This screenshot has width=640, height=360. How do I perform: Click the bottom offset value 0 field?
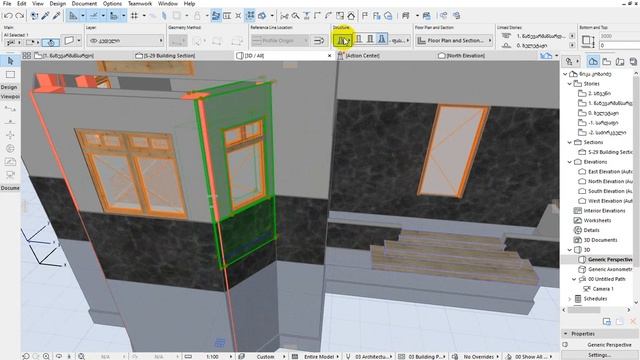(x=619, y=45)
